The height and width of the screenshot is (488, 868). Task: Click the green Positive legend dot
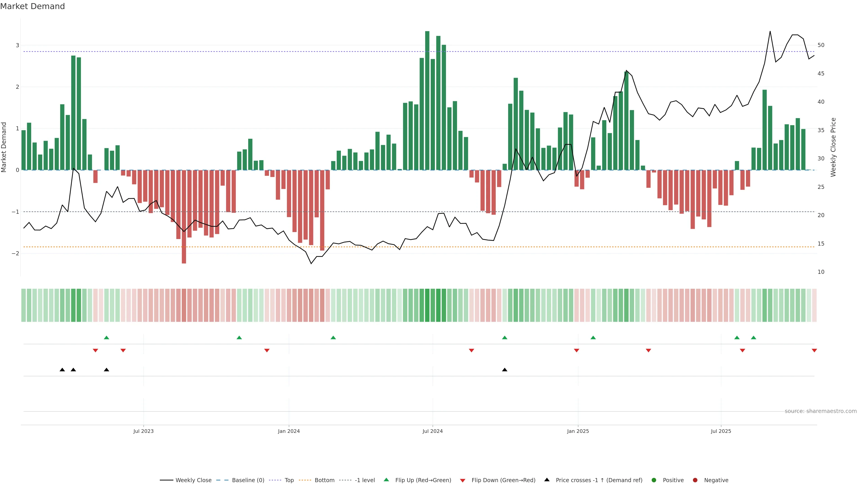(654, 480)
